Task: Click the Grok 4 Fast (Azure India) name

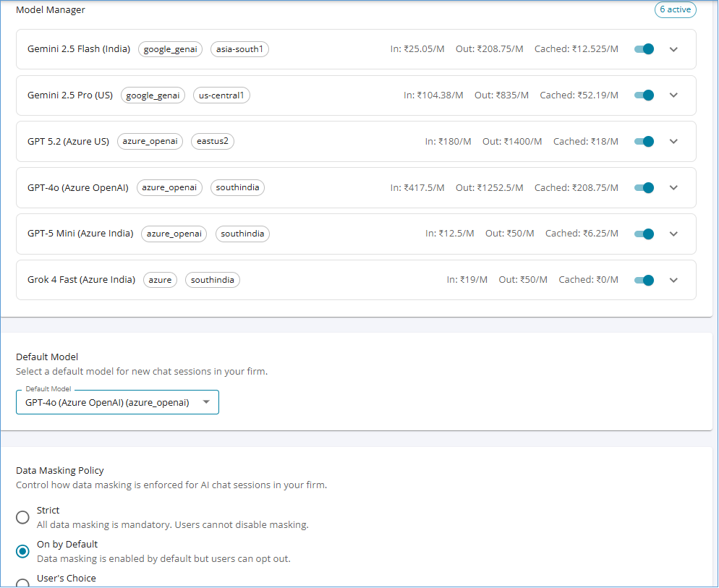Action: (81, 279)
